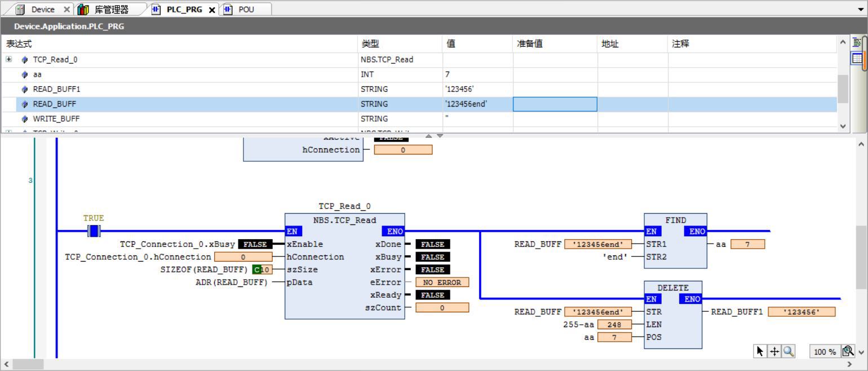Expand the TCP_Read_0 variable row
868x371 pixels.
point(8,59)
